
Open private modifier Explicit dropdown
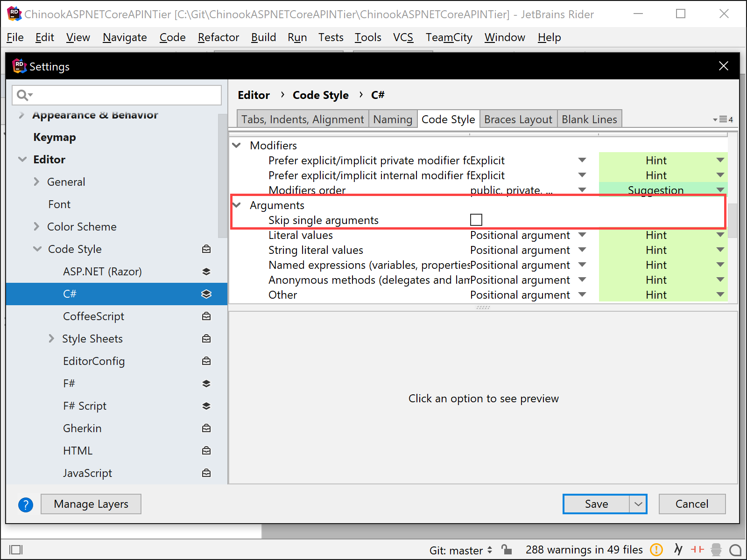582,161
